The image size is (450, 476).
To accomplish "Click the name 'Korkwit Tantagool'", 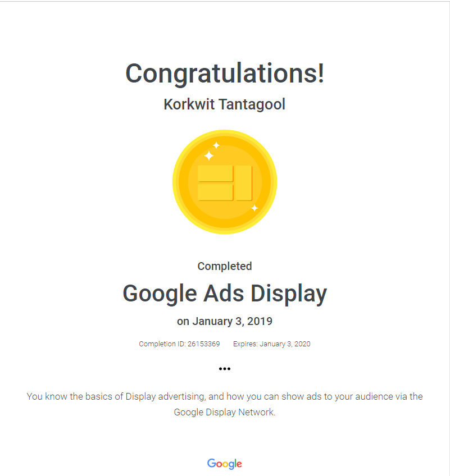I will click(225, 105).
